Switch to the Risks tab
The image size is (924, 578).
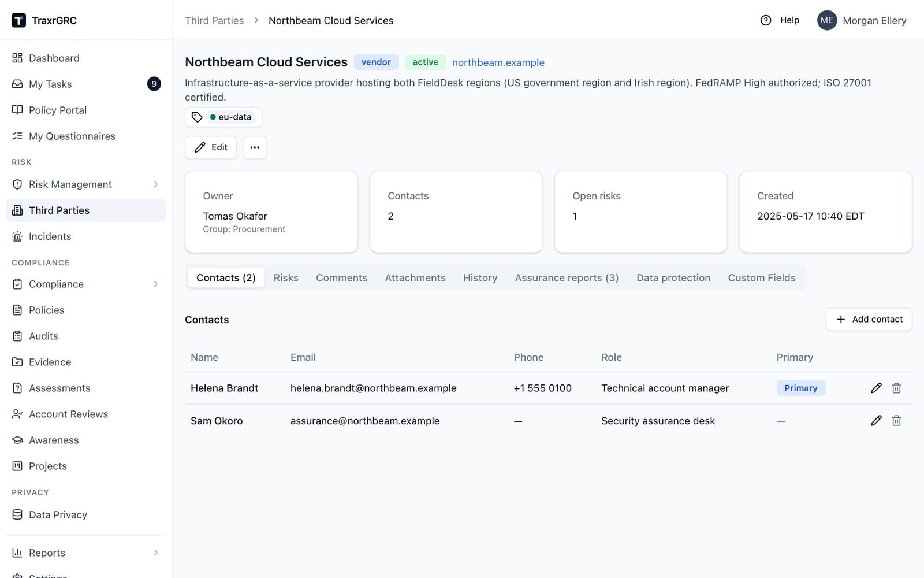[x=286, y=278]
